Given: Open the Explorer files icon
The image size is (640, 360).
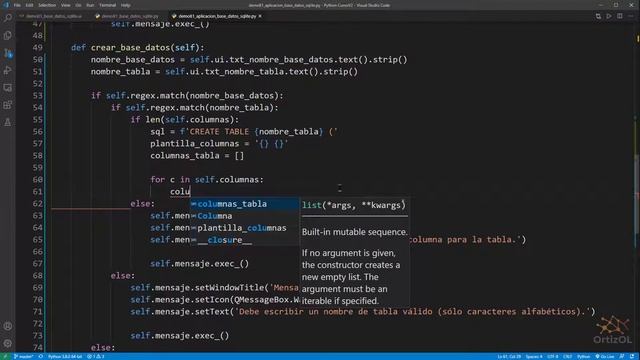Looking at the screenshot, I should coord(8,36).
